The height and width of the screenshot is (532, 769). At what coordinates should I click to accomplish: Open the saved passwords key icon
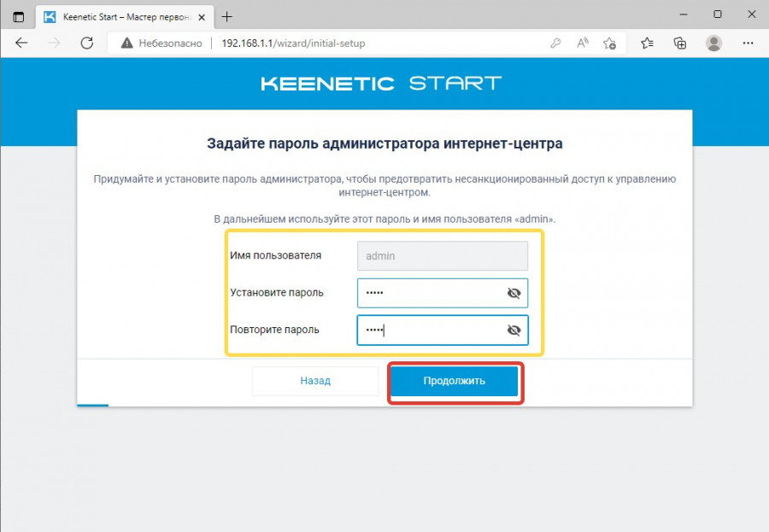(556, 43)
